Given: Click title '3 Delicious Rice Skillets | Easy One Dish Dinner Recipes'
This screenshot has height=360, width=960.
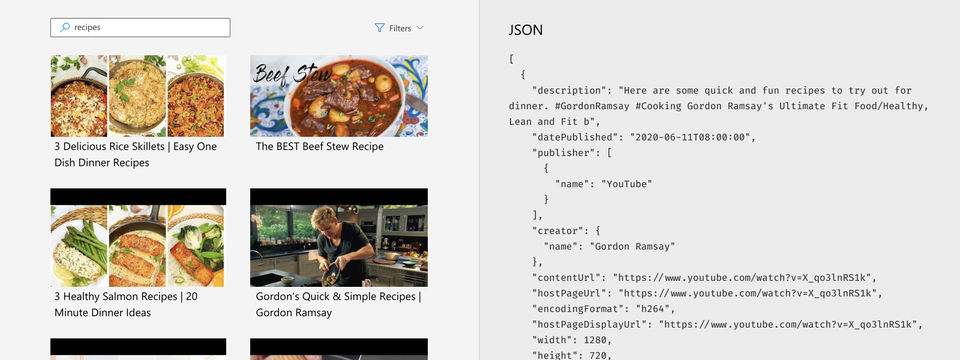Looking at the screenshot, I should [135, 154].
